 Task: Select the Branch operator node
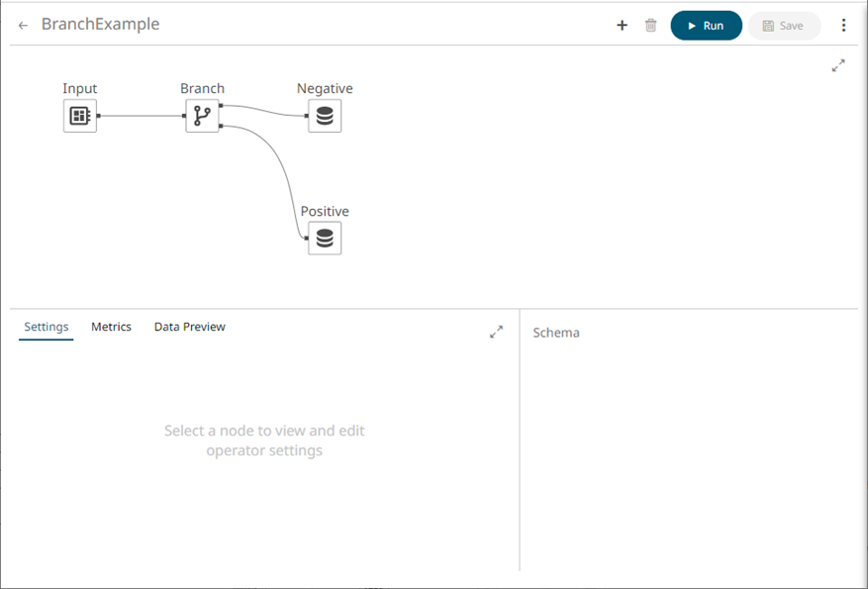202,116
